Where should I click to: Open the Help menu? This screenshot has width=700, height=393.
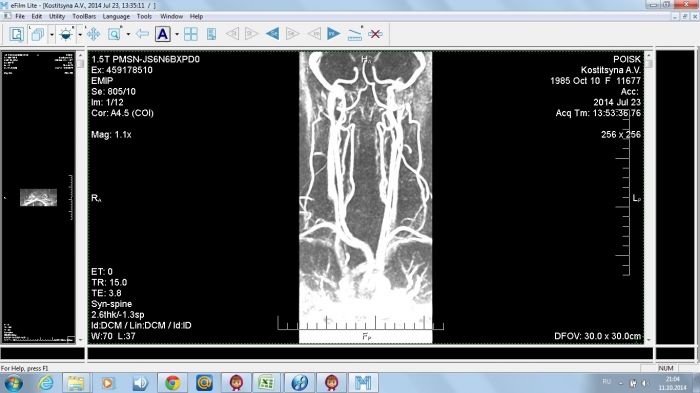(196, 17)
